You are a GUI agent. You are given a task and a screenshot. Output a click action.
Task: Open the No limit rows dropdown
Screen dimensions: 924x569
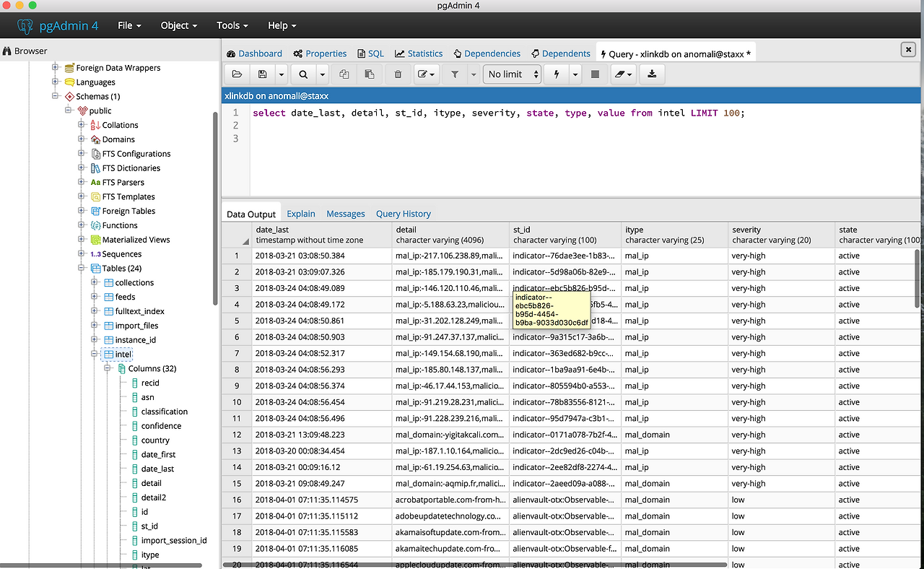tap(513, 74)
